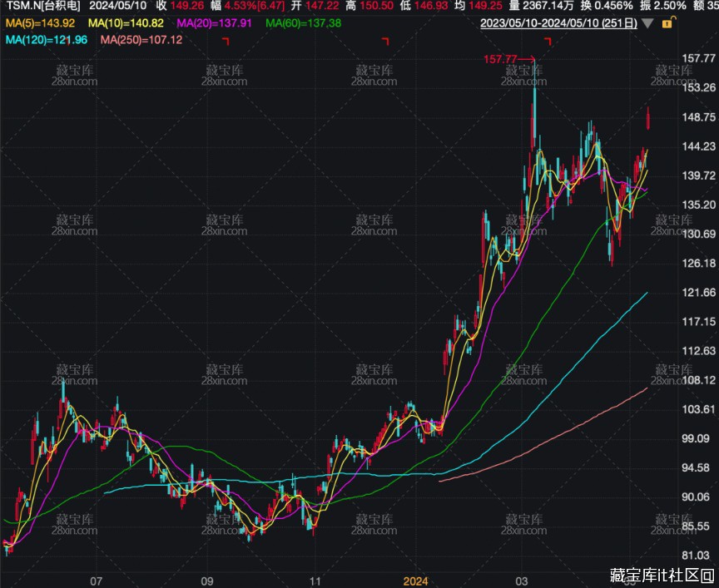Open the date range dropdown triangle
Screen dimensions: 719x588
647,23
